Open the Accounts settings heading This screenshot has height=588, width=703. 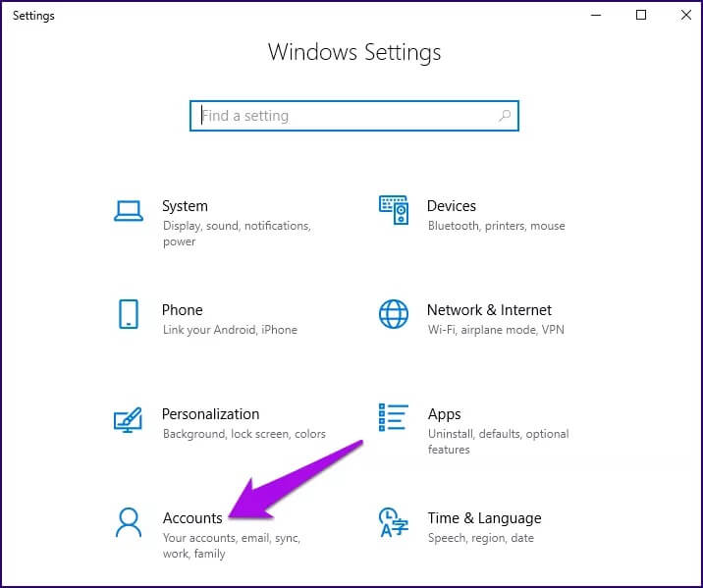click(192, 518)
